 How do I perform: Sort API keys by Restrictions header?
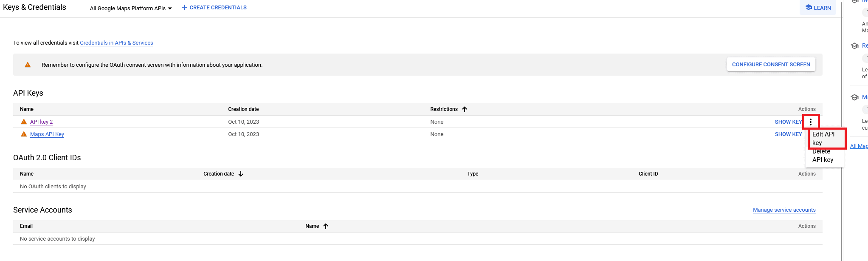[444, 109]
